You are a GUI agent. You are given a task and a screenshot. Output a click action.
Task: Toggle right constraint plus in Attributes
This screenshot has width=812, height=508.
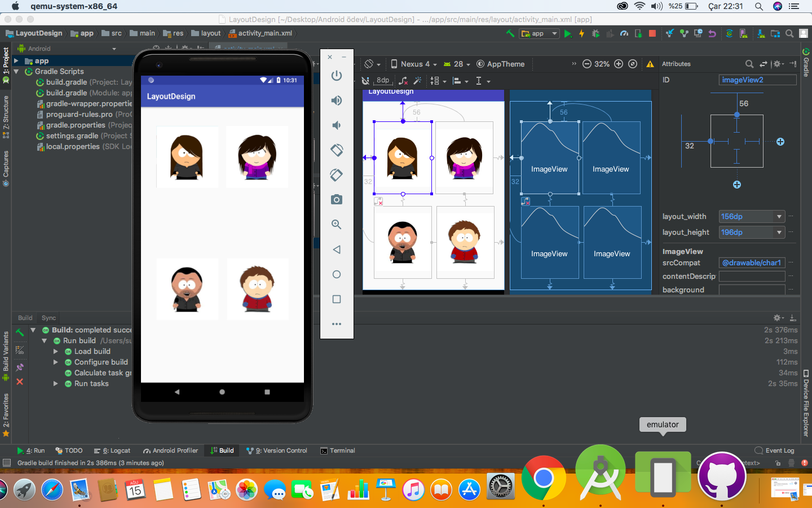click(780, 142)
